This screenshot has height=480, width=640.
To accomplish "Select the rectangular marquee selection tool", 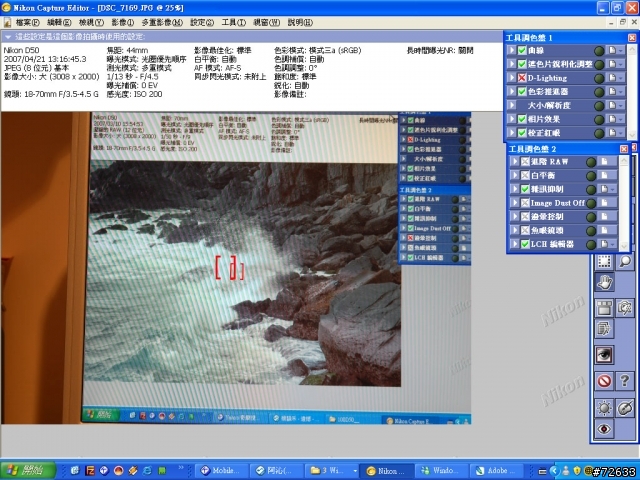I will tap(604, 261).
